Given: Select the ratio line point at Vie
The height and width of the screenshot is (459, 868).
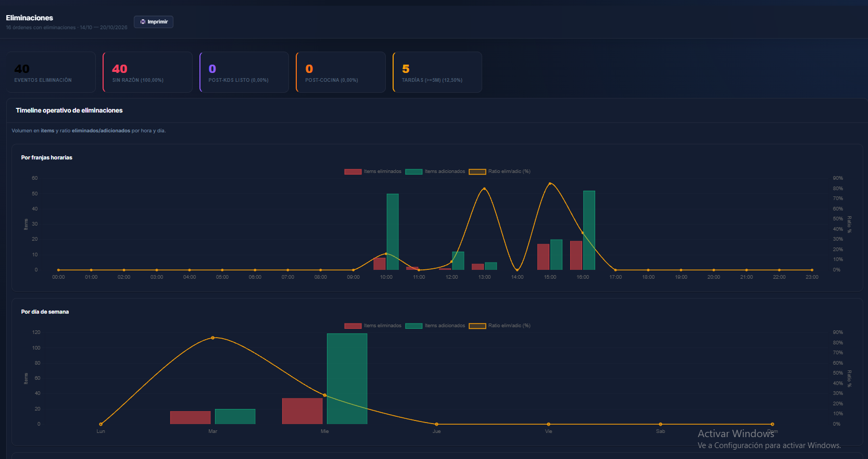Looking at the screenshot, I should pyautogui.click(x=548, y=424).
